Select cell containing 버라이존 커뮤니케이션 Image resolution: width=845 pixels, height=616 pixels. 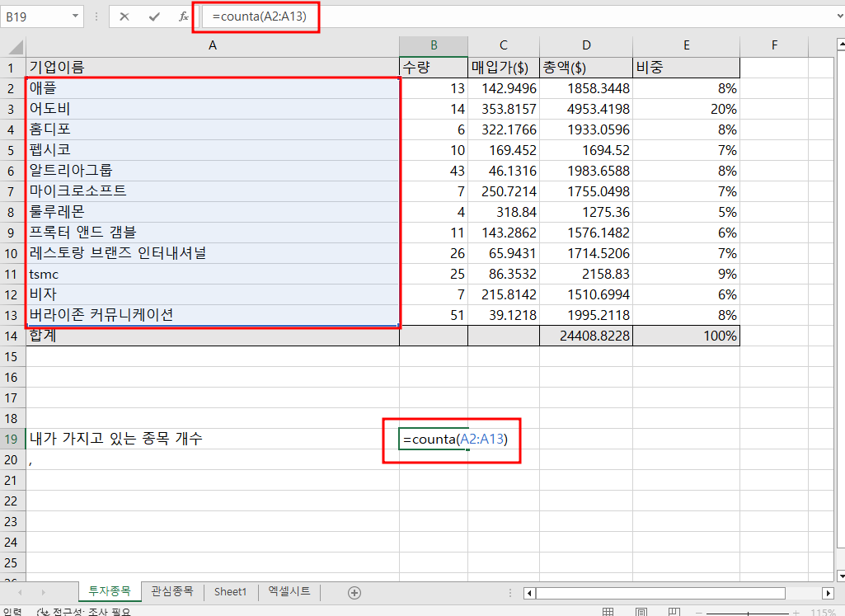213,315
